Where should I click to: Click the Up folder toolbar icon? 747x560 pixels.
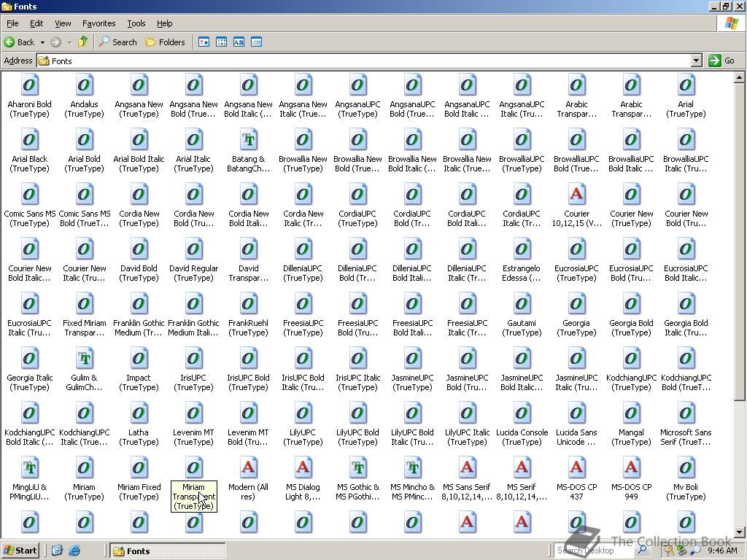[83, 42]
